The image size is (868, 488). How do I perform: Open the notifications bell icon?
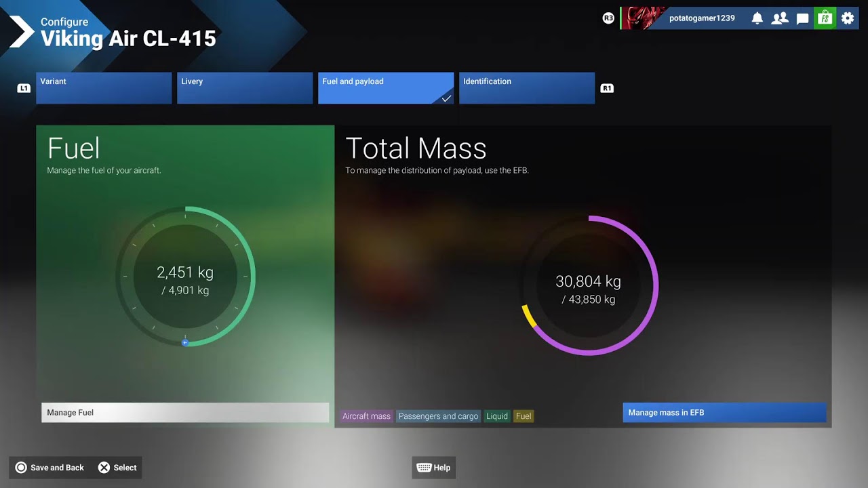click(757, 18)
